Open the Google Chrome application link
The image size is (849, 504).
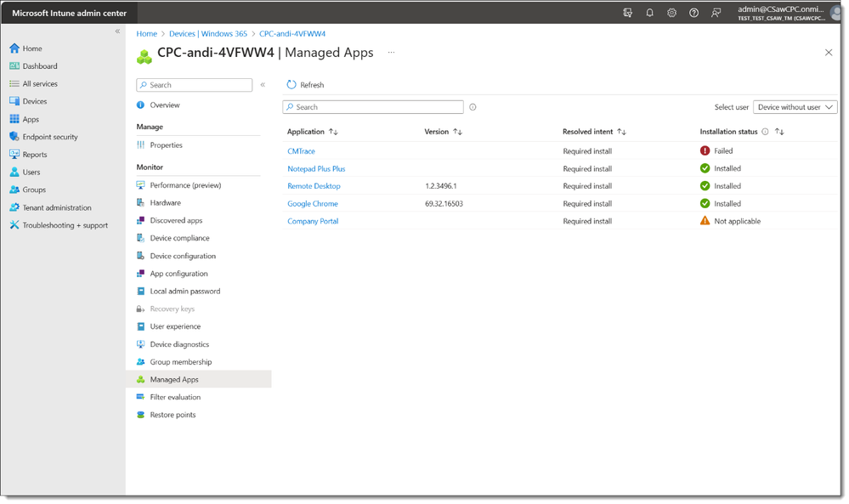[x=313, y=203]
